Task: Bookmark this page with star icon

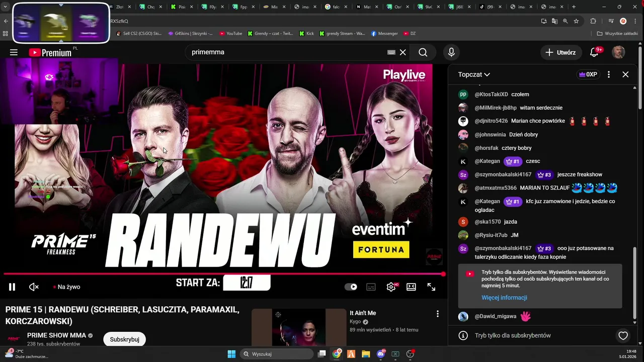Action: click(x=576, y=21)
